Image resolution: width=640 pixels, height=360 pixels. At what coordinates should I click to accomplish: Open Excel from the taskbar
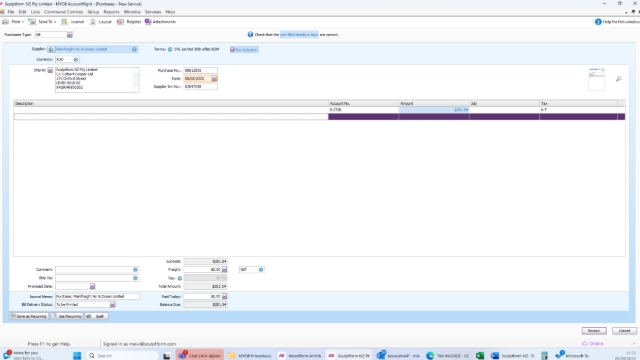[x=480, y=356]
